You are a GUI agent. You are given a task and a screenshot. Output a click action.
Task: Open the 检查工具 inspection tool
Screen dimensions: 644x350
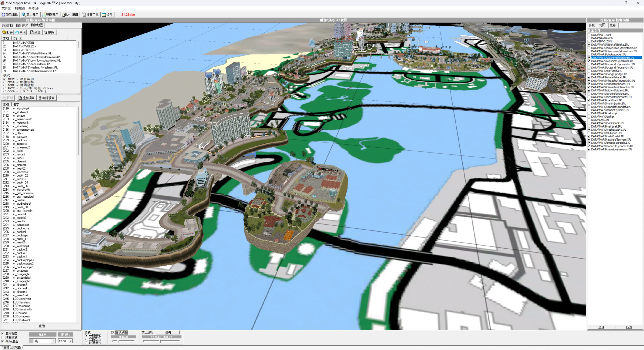(90, 15)
